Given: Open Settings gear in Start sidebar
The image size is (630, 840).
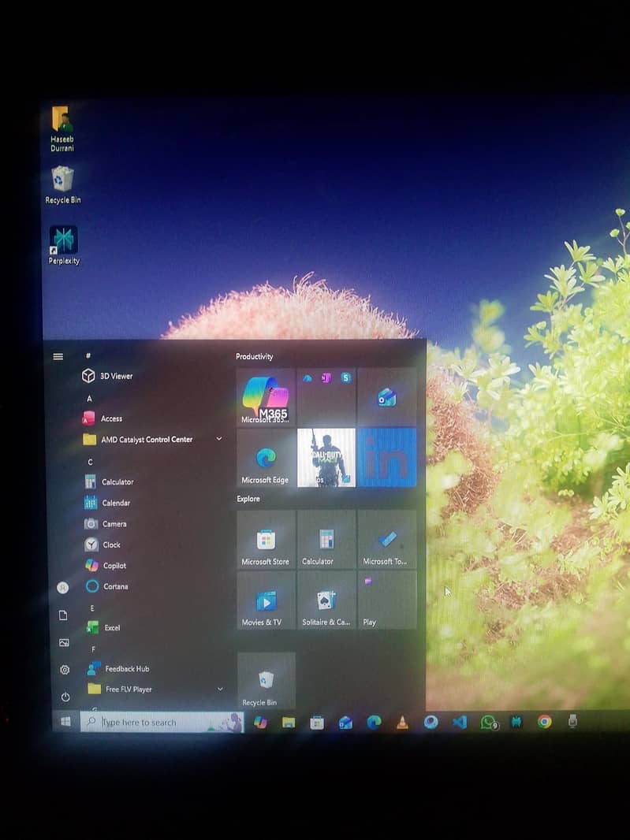Looking at the screenshot, I should tap(65, 670).
